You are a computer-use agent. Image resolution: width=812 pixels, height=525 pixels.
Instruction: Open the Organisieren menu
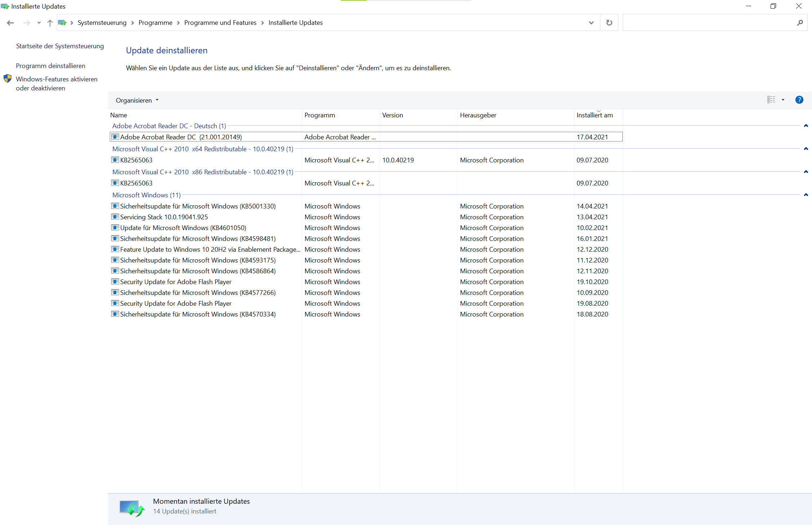137,100
